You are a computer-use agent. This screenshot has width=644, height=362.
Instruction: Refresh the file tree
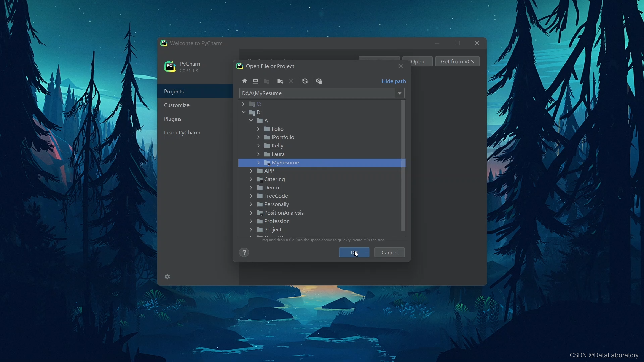pos(305,81)
